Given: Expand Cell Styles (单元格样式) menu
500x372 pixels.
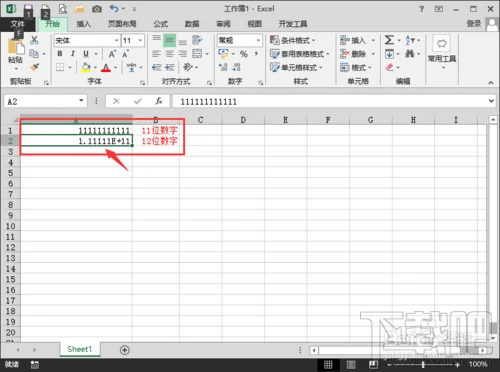Looking at the screenshot, I should [x=296, y=67].
